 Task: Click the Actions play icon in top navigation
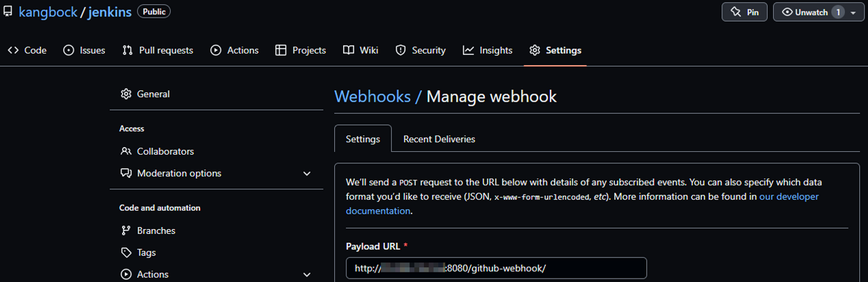216,50
